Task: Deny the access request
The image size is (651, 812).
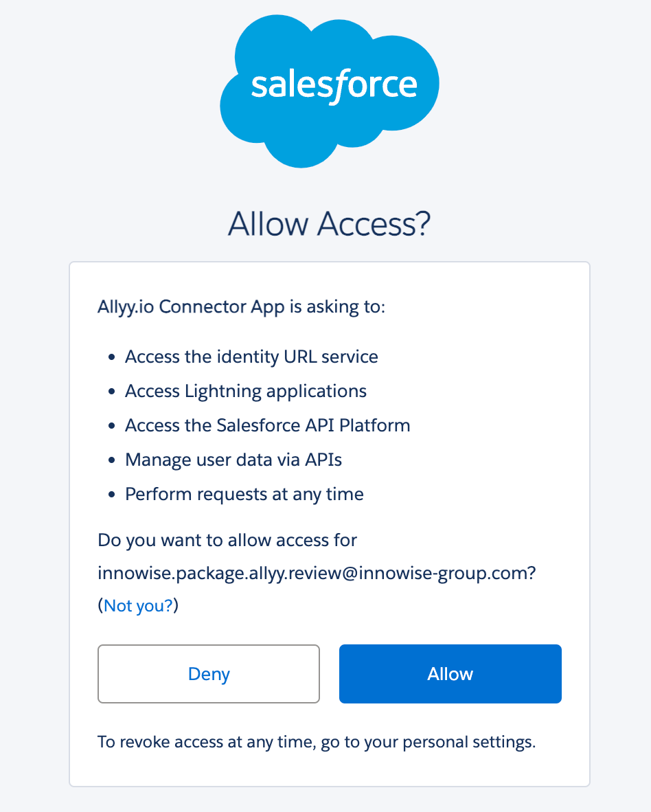Action: coord(209,674)
